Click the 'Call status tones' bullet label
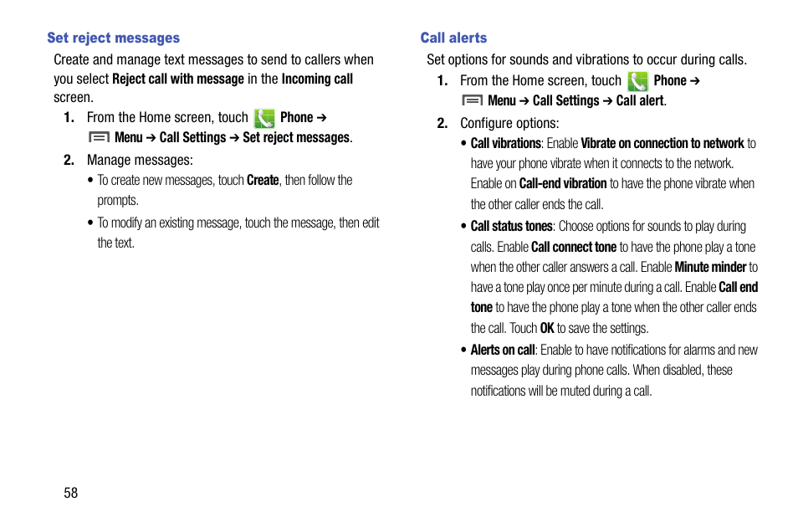Screen dimensions: 798x532 [511, 226]
